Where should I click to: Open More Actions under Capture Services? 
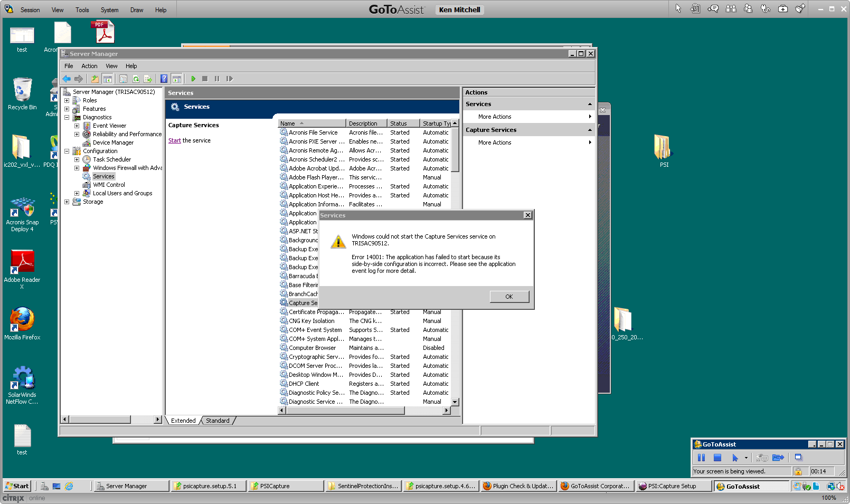[x=528, y=142]
